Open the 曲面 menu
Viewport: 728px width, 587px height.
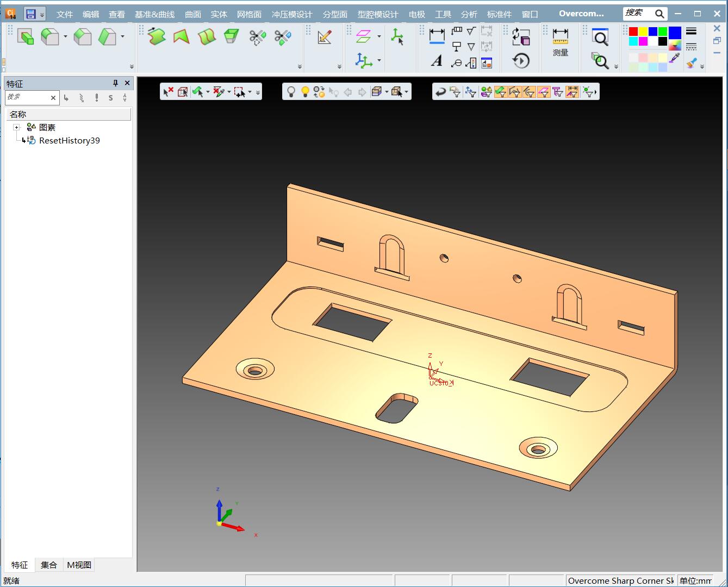pos(193,14)
